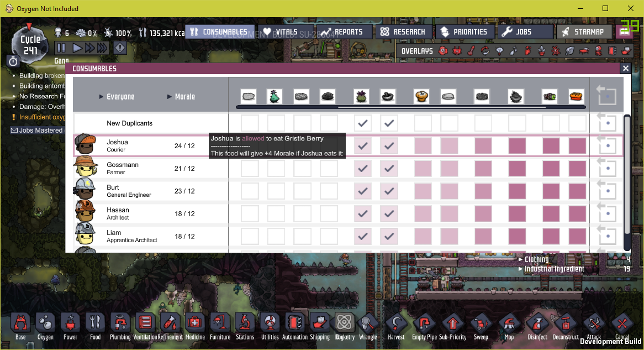Enable first food item for Gossmann
This screenshot has width=644, height=350.
(x=250, y=168)
